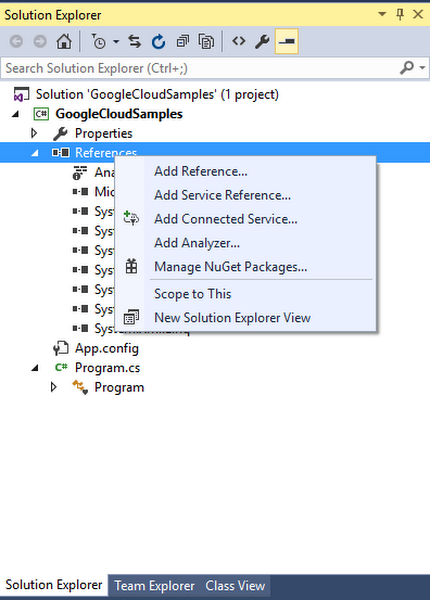430x600 pixels.
Task: Click the Pending Changes Filter clock icon
Action: [x=99, y=41]
